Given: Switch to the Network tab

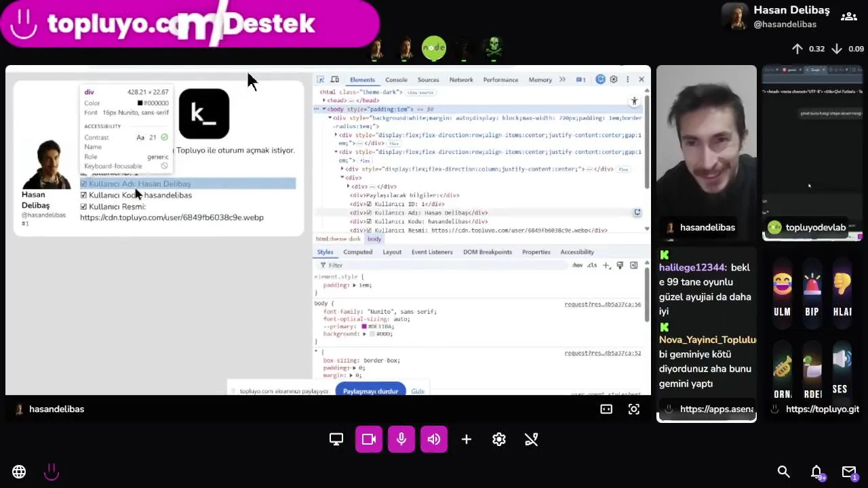Looking at the screenshot, I should pyautogui.click(x=461, y=80).
